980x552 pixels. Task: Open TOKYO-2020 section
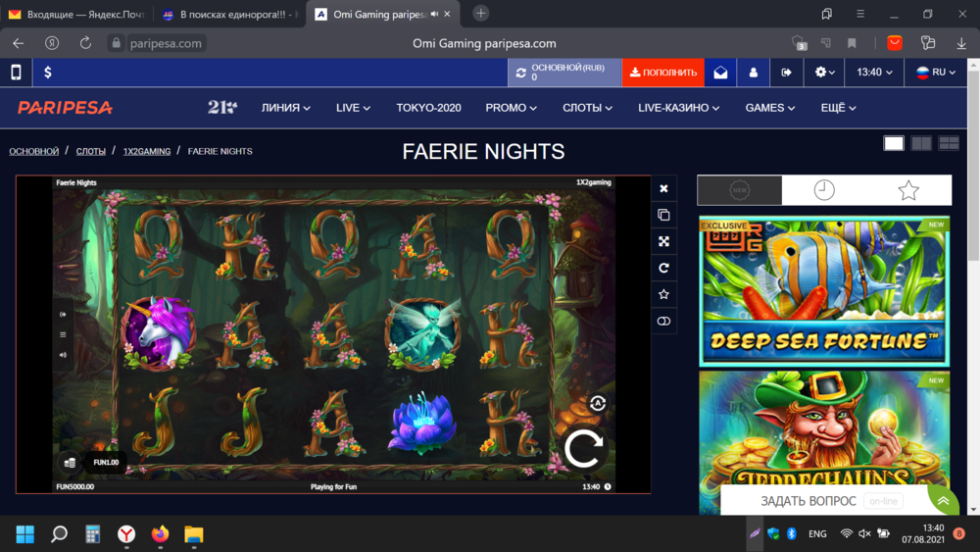point(429,108)
